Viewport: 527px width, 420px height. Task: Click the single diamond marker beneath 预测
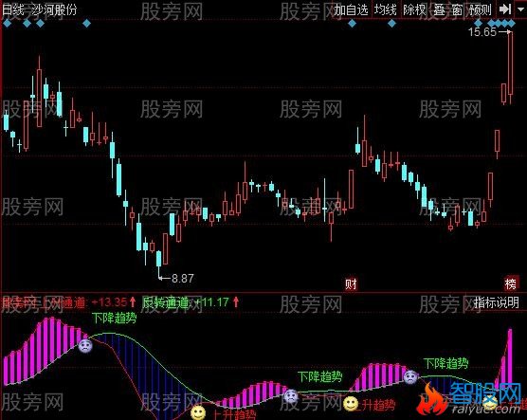coord(478,24)
